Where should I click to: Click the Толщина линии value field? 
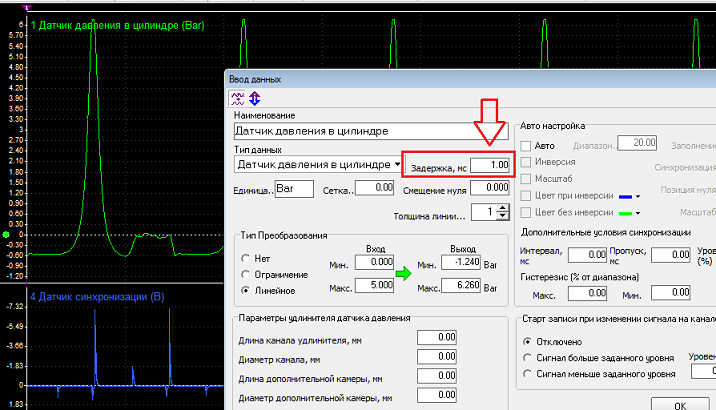coord(484,212)
